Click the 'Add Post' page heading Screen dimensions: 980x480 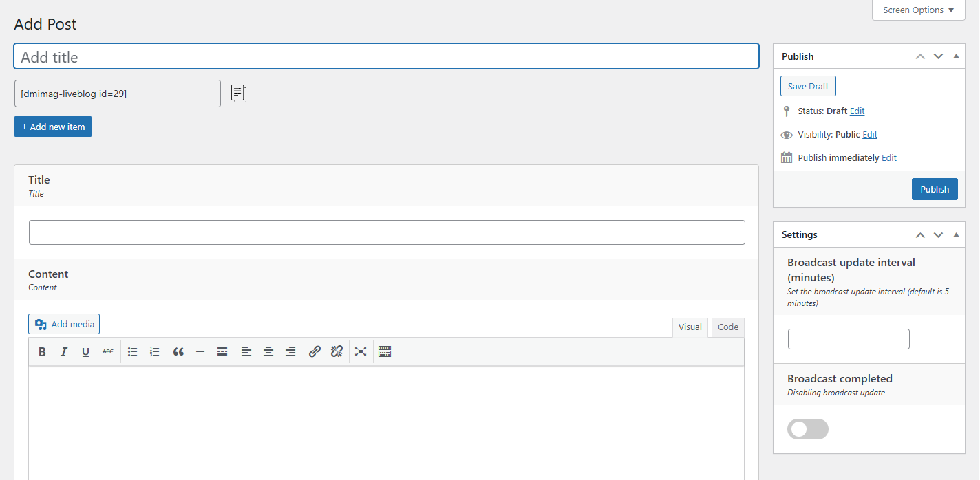point(45,24)
